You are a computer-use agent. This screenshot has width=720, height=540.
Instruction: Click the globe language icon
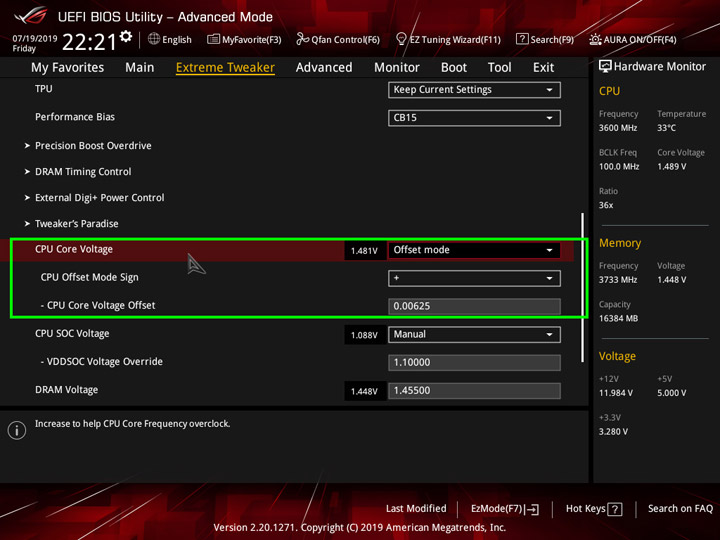coord(154,39)
